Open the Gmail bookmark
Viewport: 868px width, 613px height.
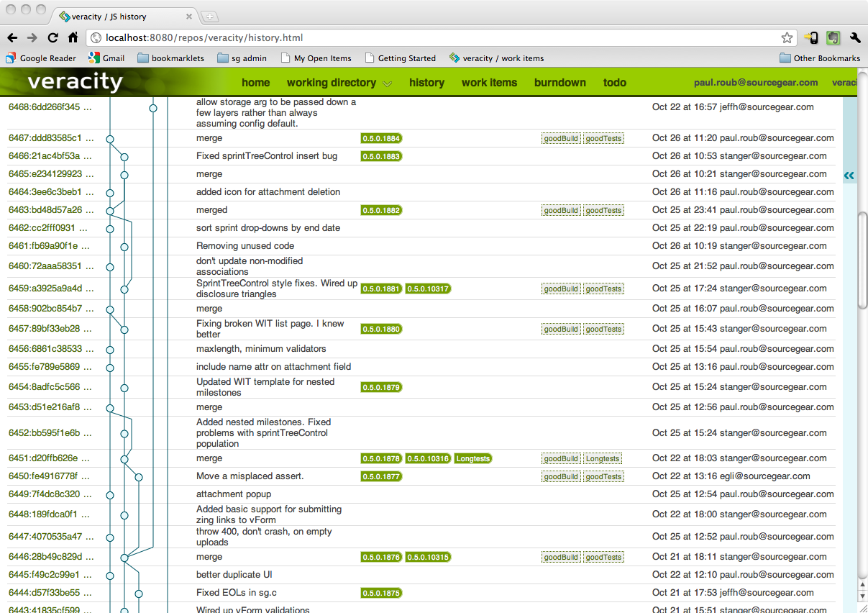[x=106, y=58]
